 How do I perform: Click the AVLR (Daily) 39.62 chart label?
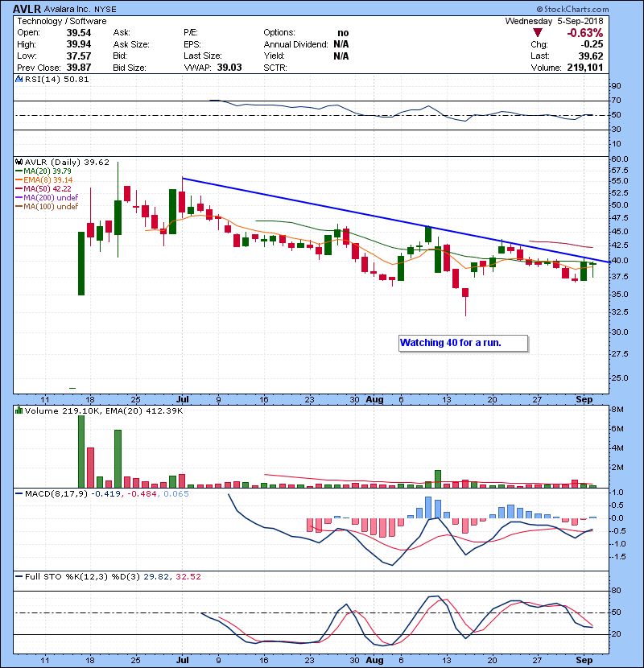(x=67, y=163)
